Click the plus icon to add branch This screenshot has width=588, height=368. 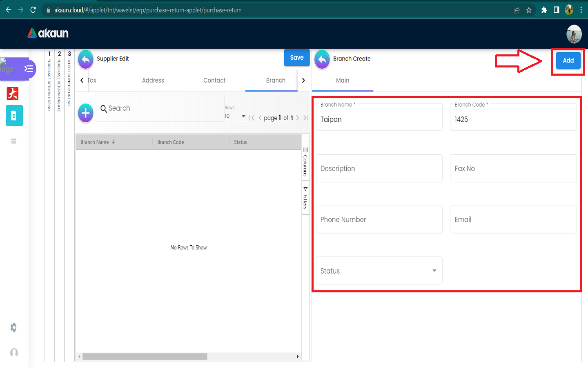click(x=86, y=113)
